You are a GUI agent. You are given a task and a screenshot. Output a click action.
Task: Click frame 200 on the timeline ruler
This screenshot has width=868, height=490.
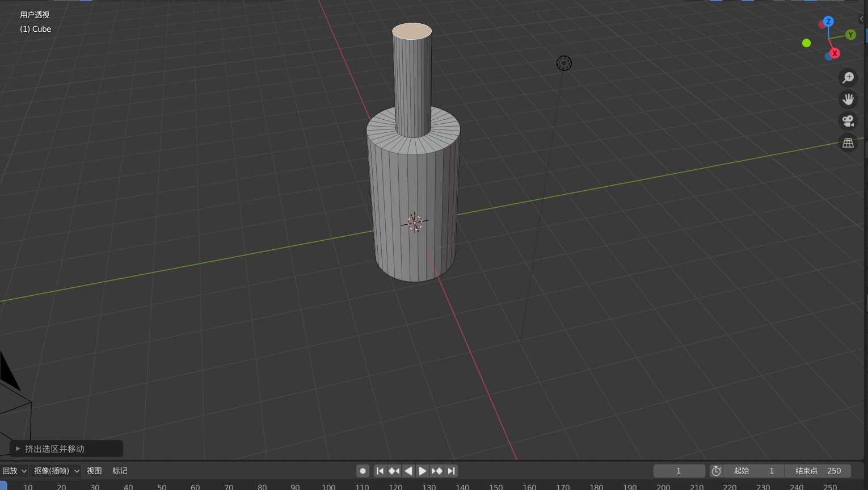click(x=663, y=487)
